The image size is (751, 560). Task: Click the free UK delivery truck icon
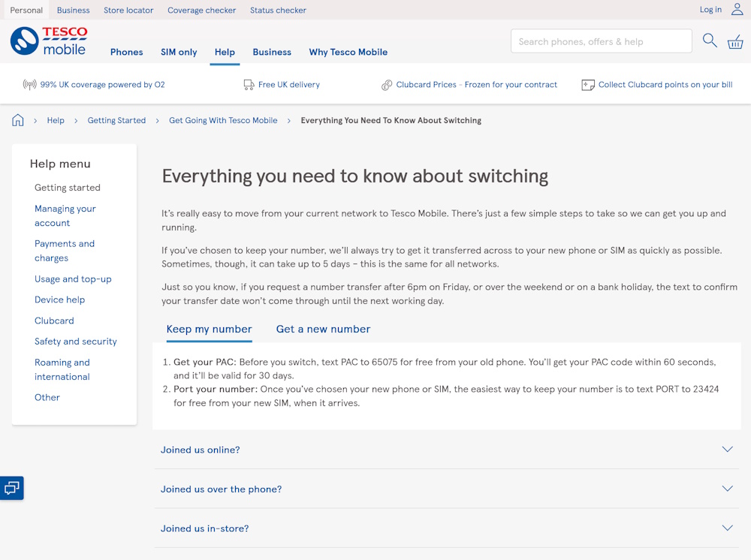point(249,85)
